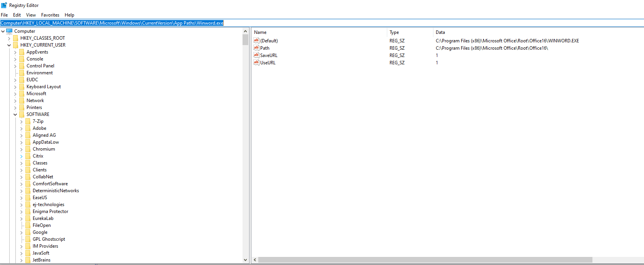The image size is (644, 265).
Task: Click the folder icon next to Console
Action: pos(22,59)
